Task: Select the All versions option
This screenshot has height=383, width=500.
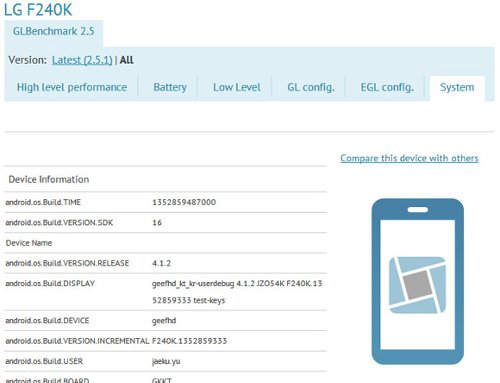Action: tap(126, 60)
